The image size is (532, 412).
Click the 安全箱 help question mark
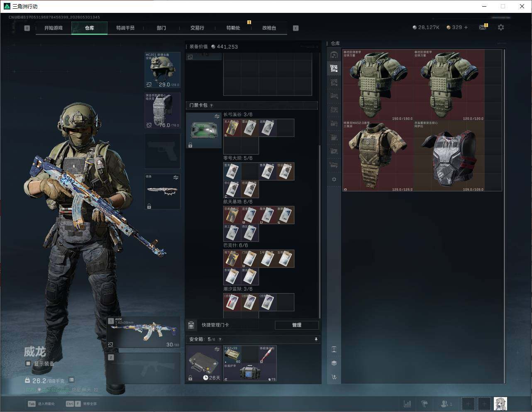220,339
